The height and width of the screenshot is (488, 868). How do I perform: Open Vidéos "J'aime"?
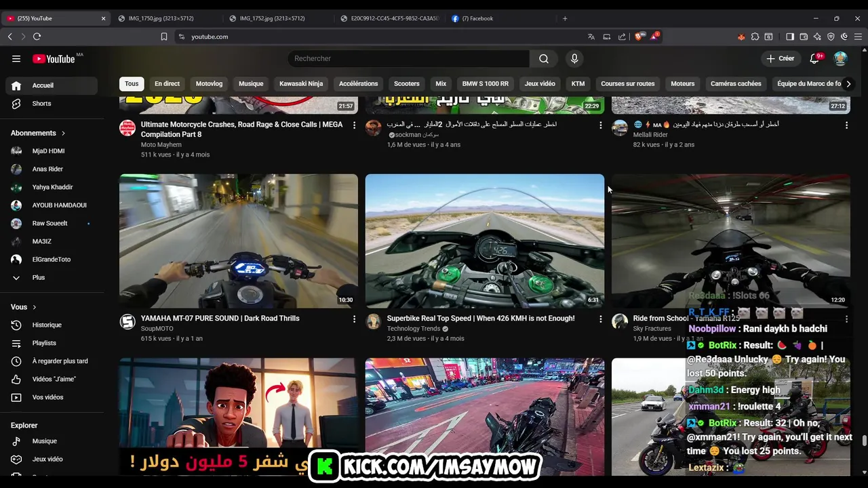pos(52,380)
